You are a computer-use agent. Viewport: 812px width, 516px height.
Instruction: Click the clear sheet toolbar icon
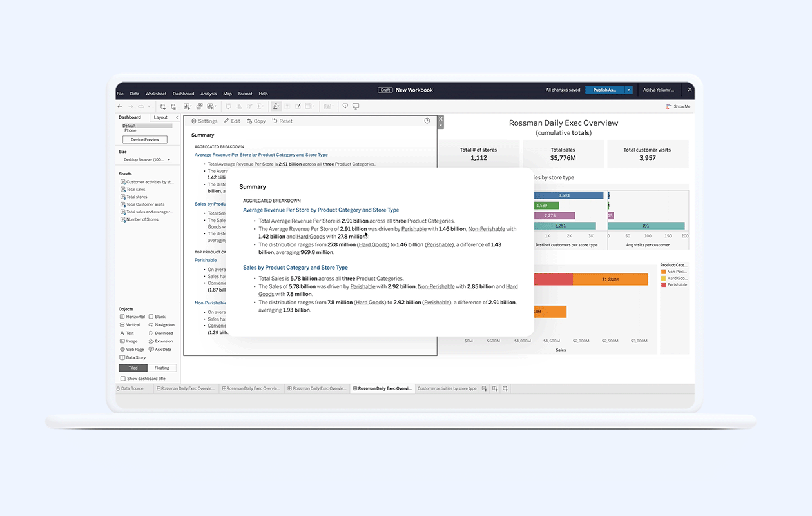211,106
